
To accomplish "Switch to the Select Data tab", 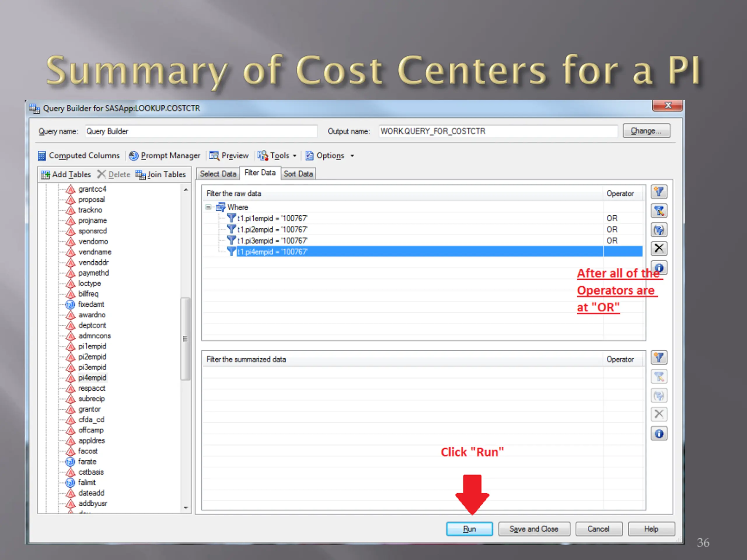I will [x=218, y=174].
